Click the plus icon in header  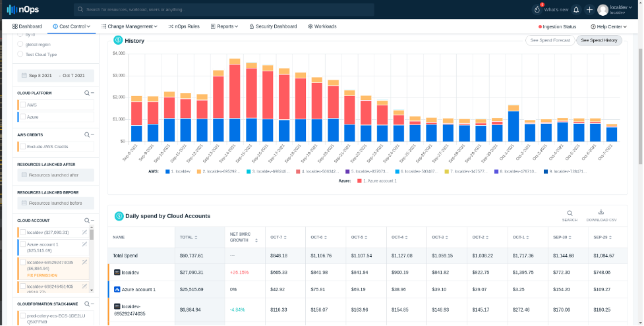pos(589,10)
